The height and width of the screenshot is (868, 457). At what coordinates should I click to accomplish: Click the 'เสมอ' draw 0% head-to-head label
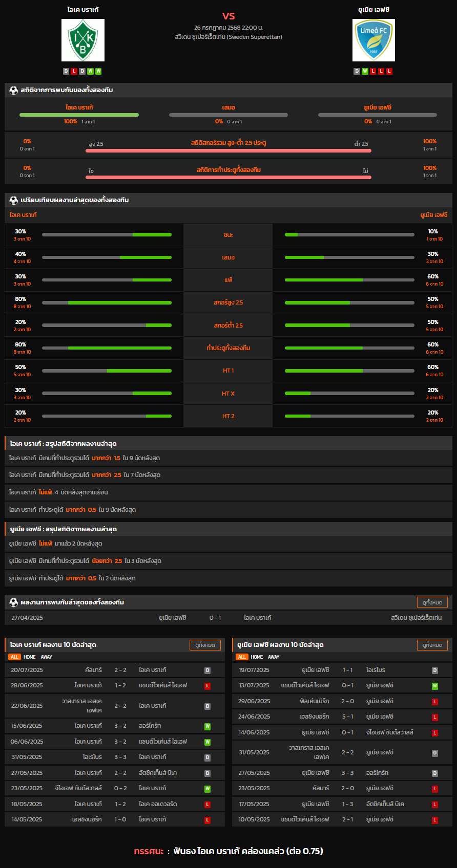point(228,107)
